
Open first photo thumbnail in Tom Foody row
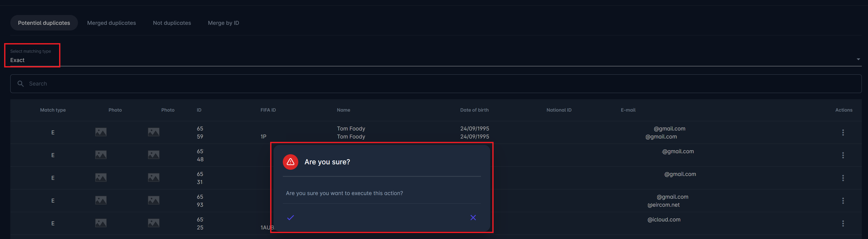point(101,132)
